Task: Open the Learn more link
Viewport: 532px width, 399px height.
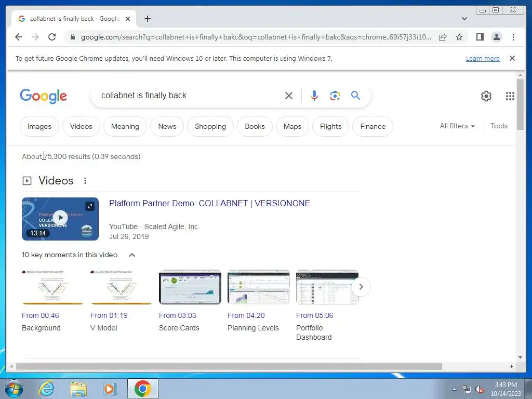Action: 483,58
